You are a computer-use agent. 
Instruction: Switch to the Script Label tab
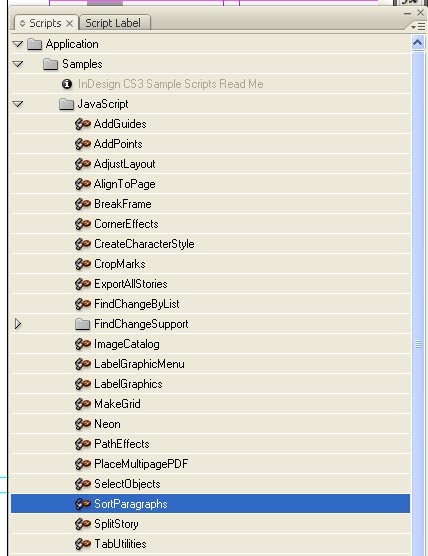[113, 23]
